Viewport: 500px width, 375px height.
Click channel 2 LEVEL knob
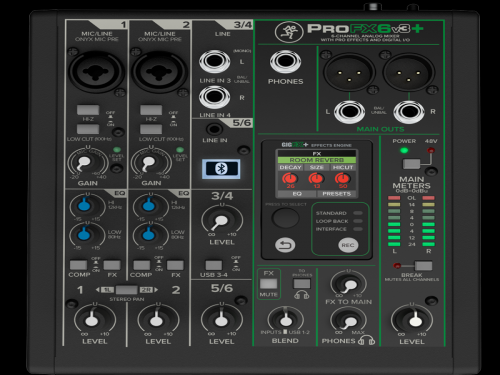tap(155, 319)
